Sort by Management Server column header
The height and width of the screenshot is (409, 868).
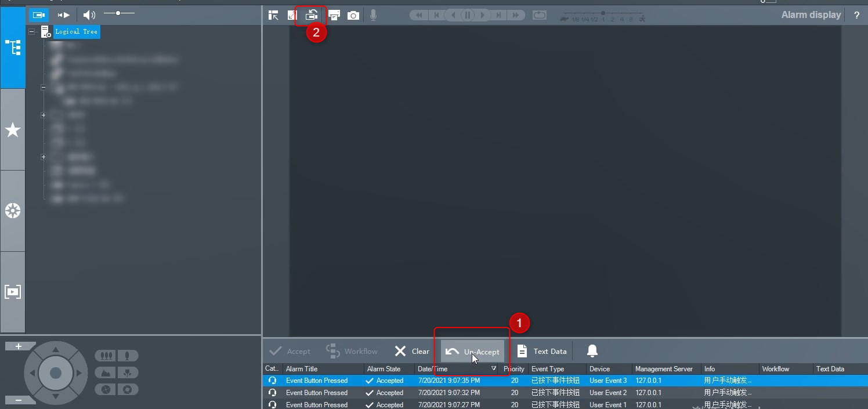666,369
